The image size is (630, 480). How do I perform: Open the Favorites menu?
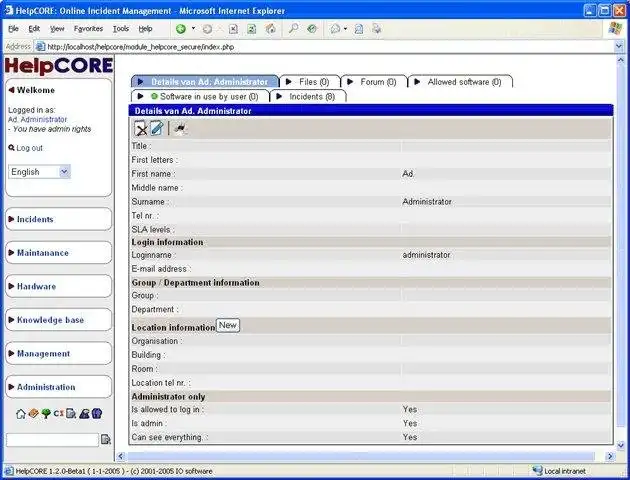[88, 29]
